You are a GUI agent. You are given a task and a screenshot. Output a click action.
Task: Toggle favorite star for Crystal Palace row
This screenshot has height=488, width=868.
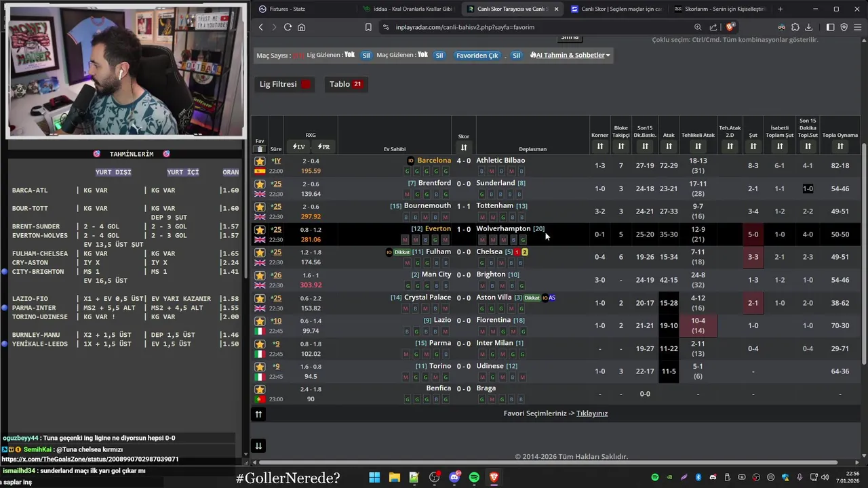(260, 298)
